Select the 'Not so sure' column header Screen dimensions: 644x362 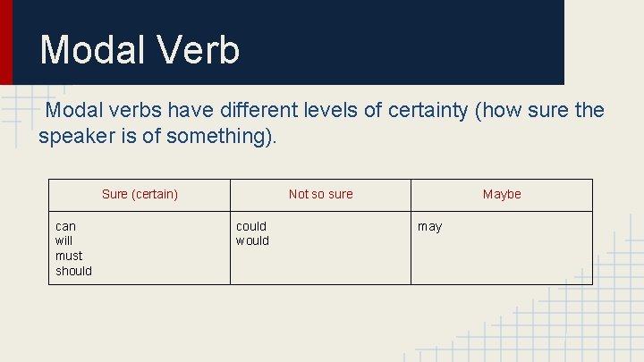point(321,194)
